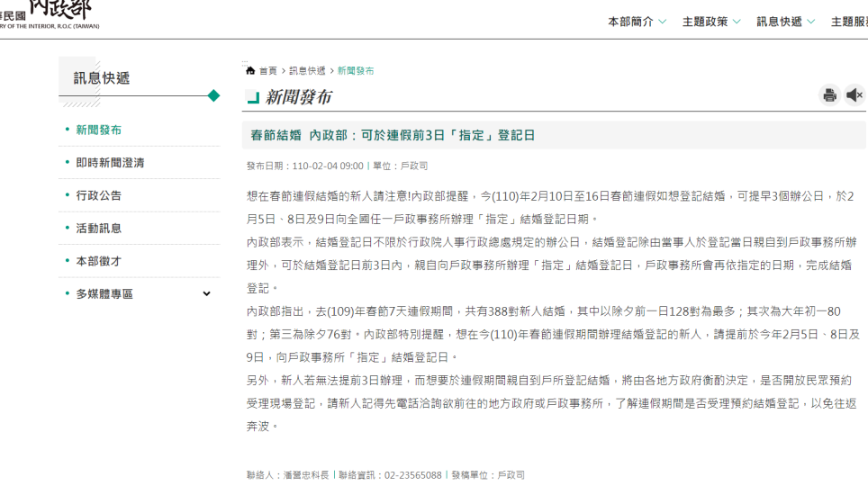Expand the 多媒體專區 sidebar chevron
The width and height of the screenshot is (868, 486).
(206, 294)
